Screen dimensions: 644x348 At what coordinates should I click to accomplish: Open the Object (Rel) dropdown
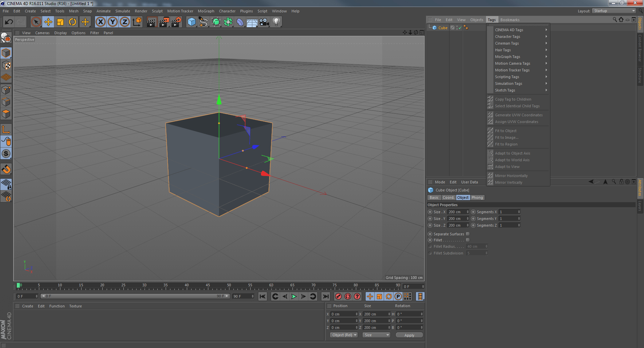(344, 335)
